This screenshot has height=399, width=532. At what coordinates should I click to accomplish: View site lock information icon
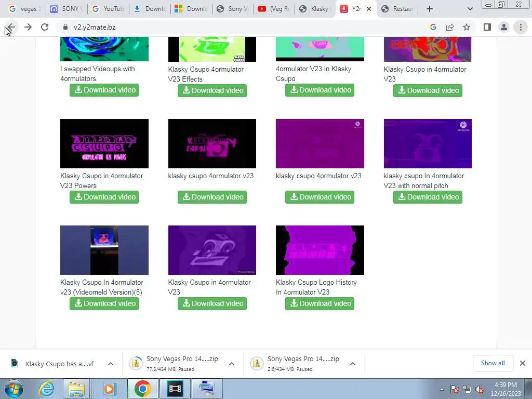(65, 27)
